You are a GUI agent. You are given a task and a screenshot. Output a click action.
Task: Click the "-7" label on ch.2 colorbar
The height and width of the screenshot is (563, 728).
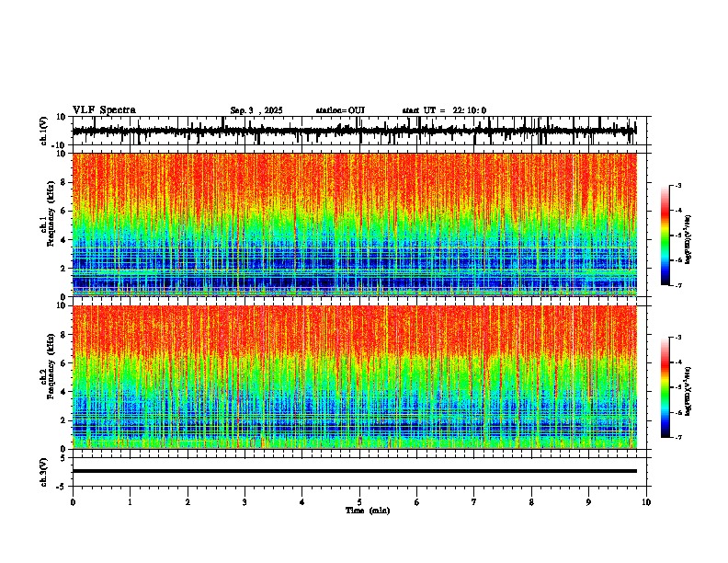pos(678,437)
